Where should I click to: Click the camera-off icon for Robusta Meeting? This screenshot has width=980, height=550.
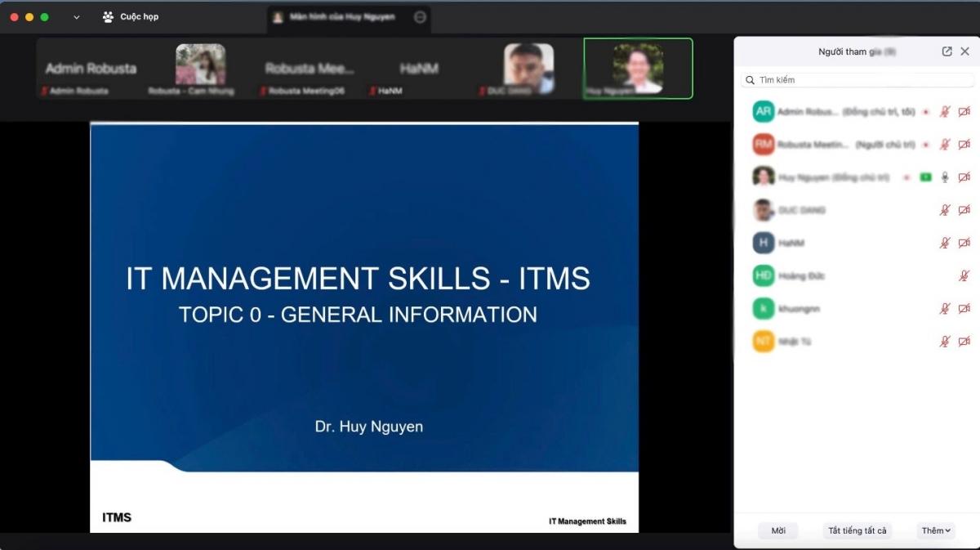coord(964,145)
